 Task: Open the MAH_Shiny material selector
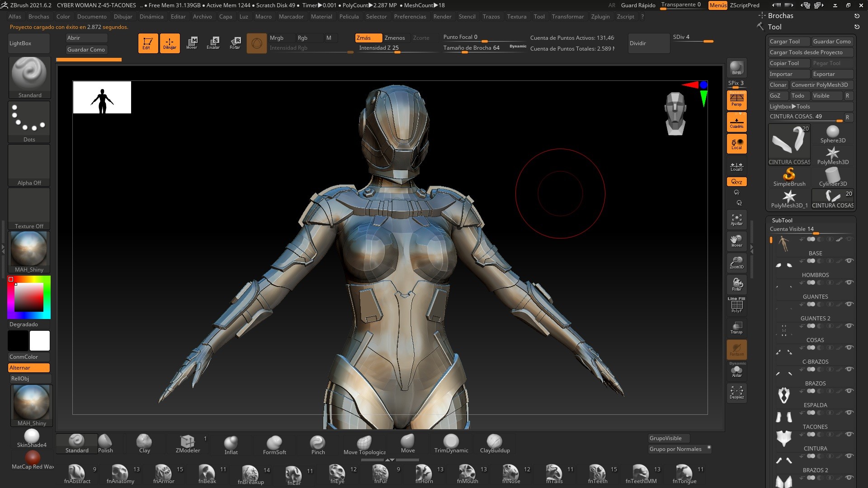(29, 252)
